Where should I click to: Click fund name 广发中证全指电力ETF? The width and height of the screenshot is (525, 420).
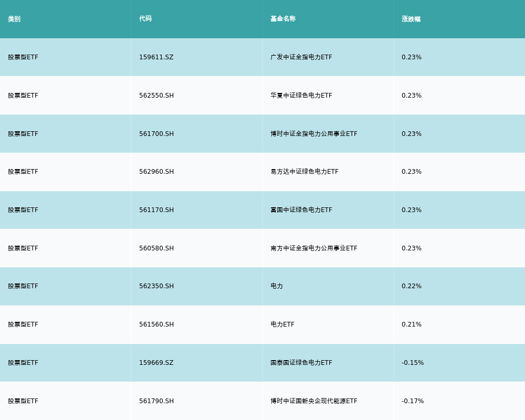301,57
